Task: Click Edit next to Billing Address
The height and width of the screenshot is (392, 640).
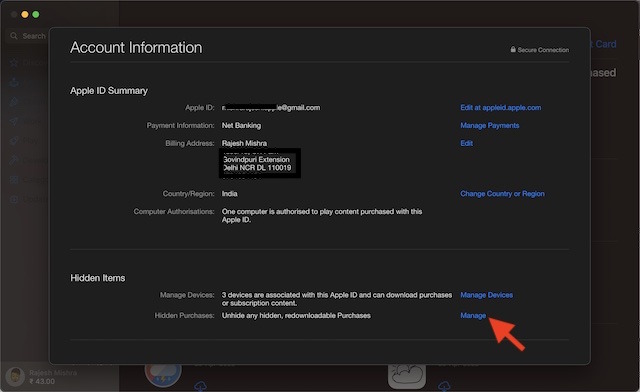Action: [x=466, y=143]
